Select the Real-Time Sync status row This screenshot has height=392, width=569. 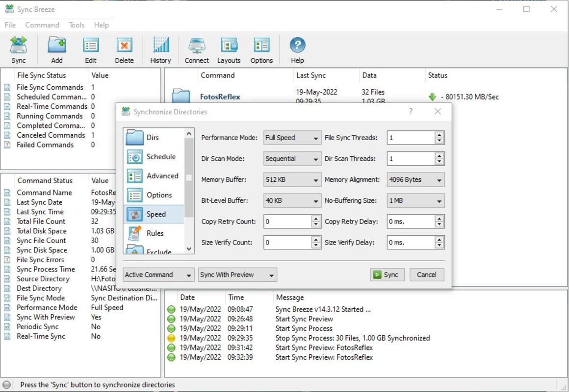point(80,336)
